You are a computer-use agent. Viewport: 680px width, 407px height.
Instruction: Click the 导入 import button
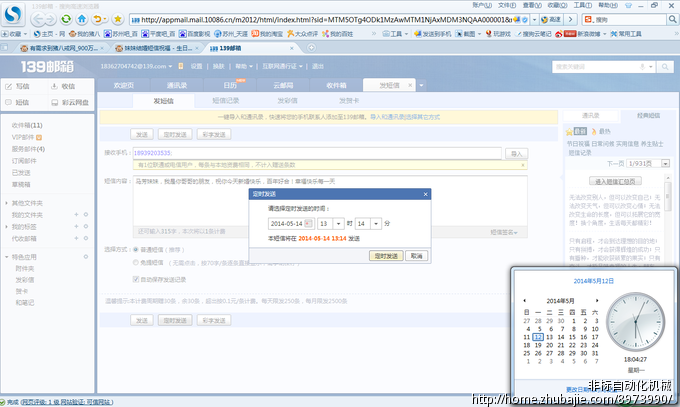[x=516, y=154]
